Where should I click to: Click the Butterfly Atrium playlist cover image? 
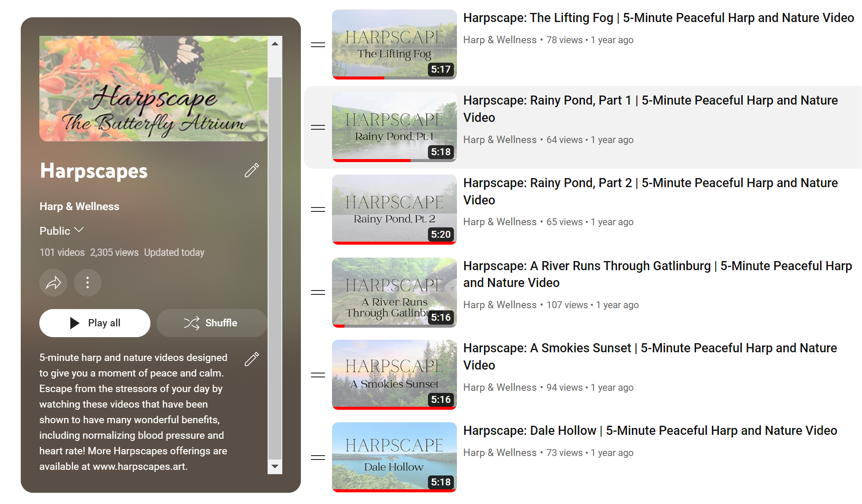click(x=153, y=89)
